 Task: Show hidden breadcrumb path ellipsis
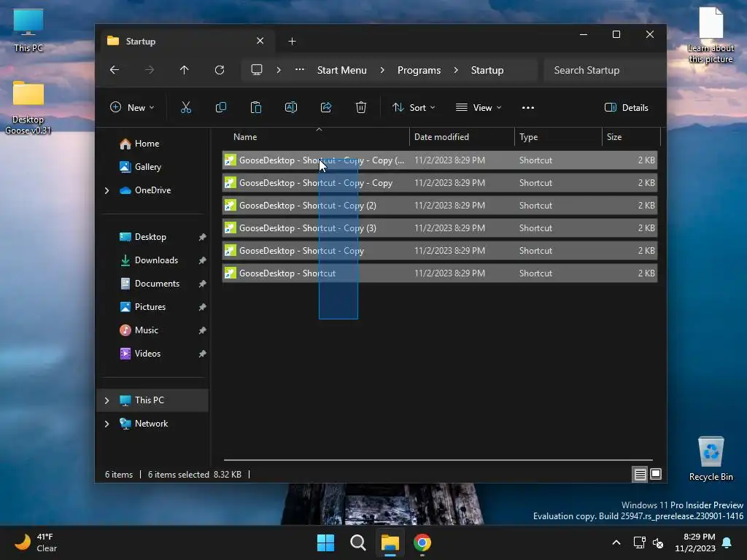tap(300, 69)
